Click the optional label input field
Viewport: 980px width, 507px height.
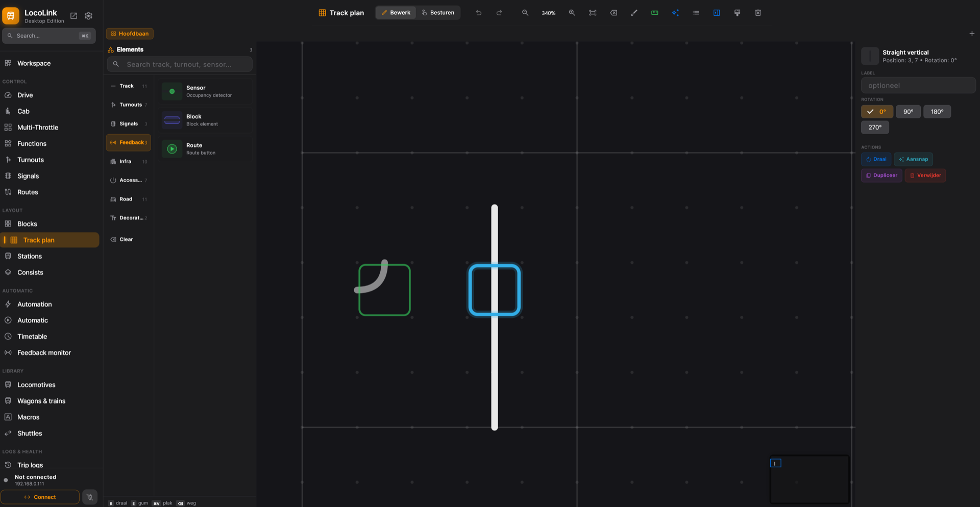[x=918, y=85]
